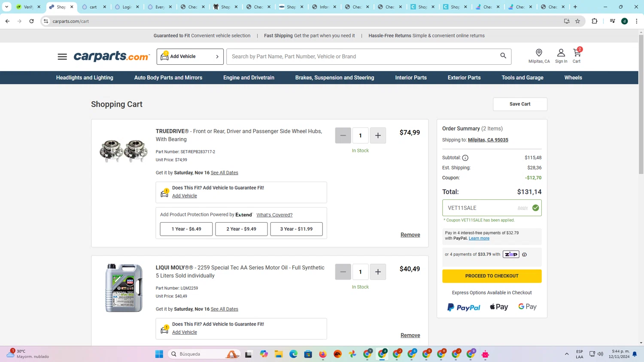Click the green coupon applied checkmark
The height and width of the screenshot is (362, 644).
(535, 208)
